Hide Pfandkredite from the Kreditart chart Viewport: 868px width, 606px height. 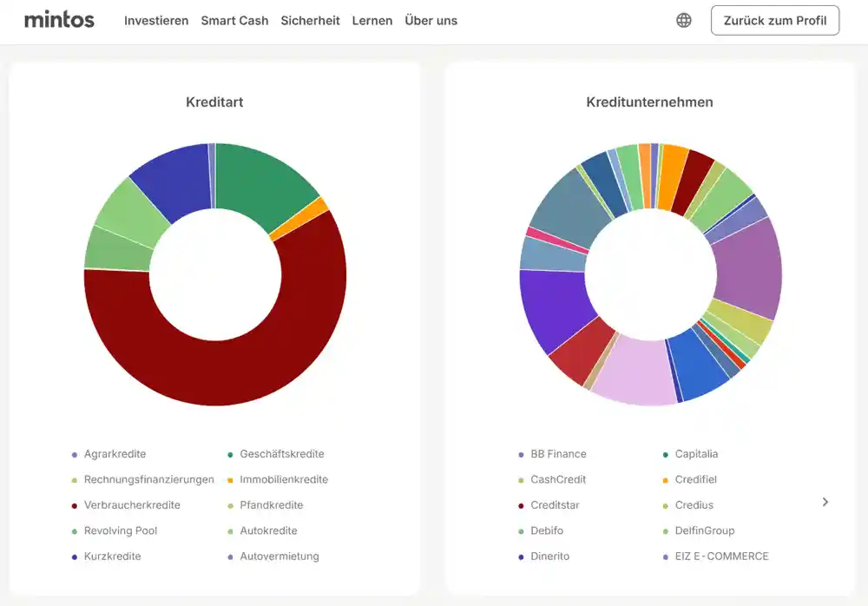point(265,505)
